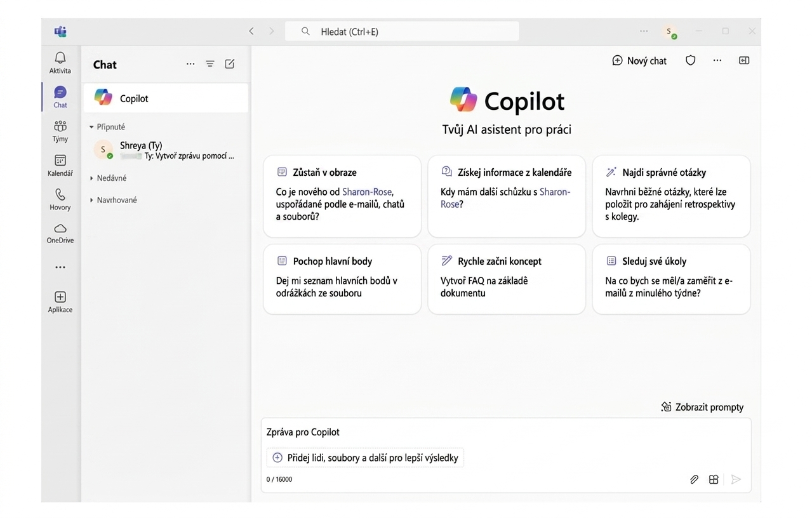
Task: Open the Kalendář icon
Action: click(60, 161)
